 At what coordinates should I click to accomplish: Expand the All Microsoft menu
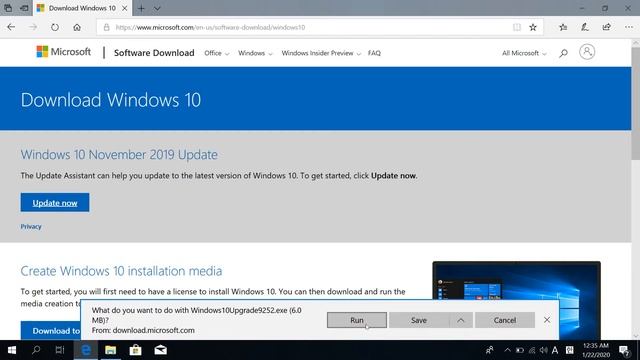pyautogui.click(x=524, y=53)
